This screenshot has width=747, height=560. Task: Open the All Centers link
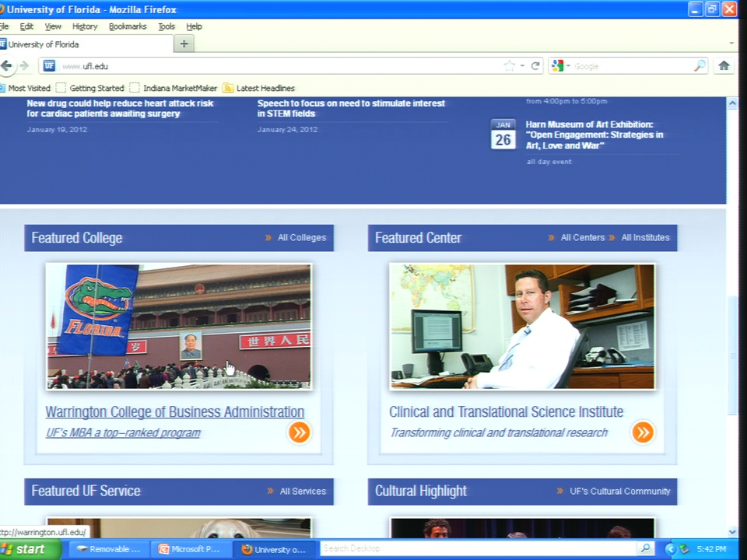pos(583,238)
